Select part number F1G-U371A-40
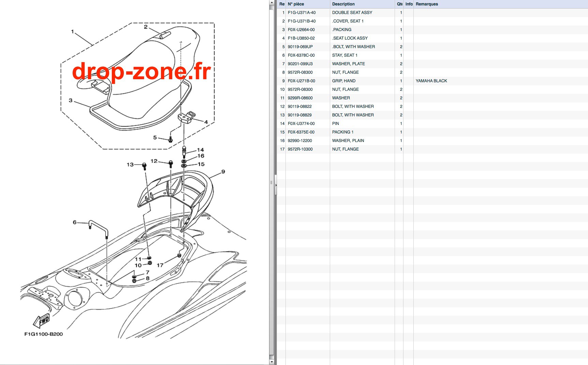The width and height of the screenshot is (588, 365). click(x=302, y=13)
